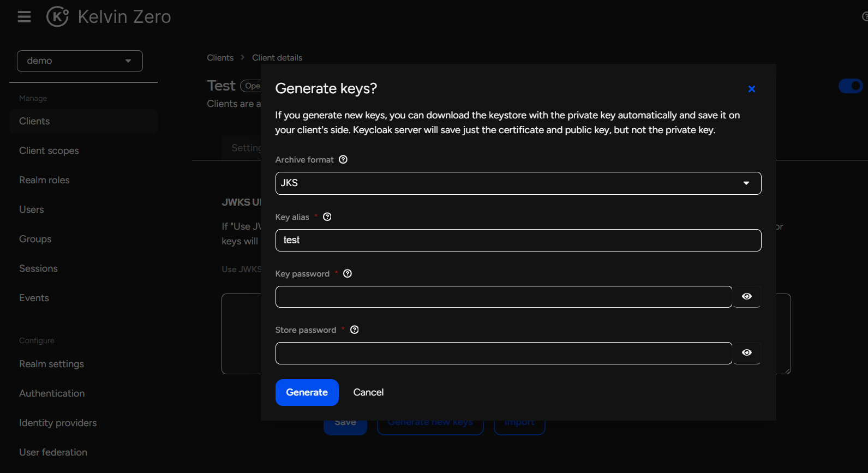Reveal the Store password text
The height and width of the screenshot is (473, 868).
(x=747, y=353)
